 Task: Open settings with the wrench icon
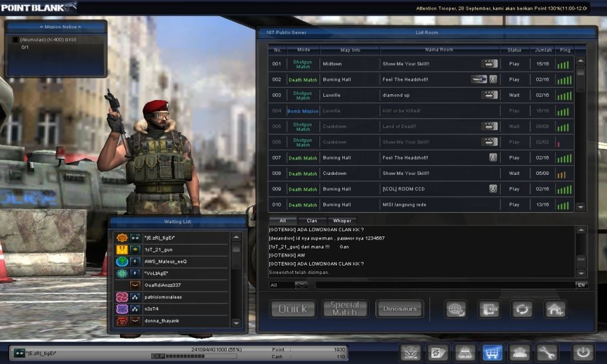(546, 352)
